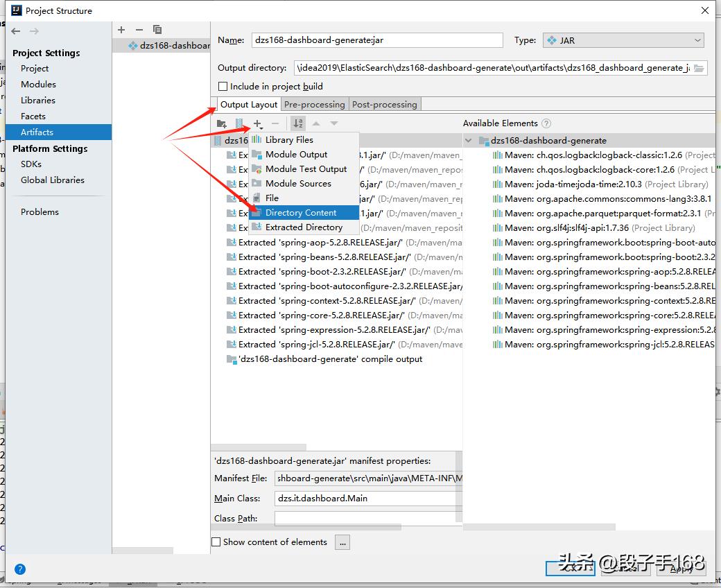Move the selected element down
This screenshot has width=721, height=588.
tap(334, 123)
